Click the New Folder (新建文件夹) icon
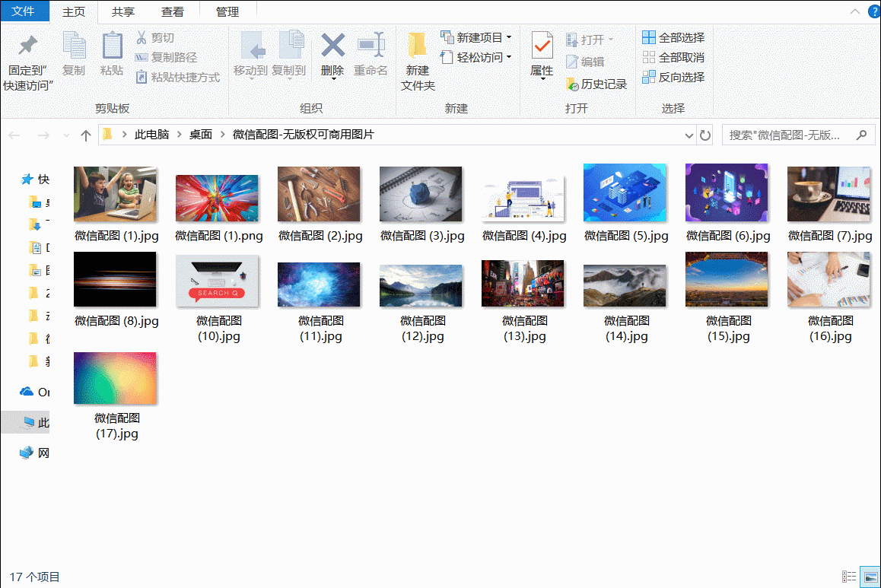The width and height of the screenshot is (881, 588). [418, 61]
